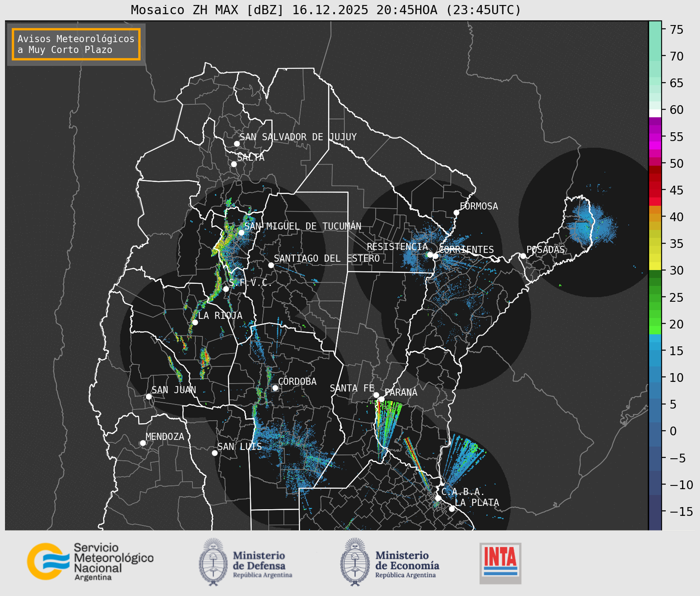Viewport: 700px width, 596px height.
Task: Click the POSADAS label text
Action: 546,250
